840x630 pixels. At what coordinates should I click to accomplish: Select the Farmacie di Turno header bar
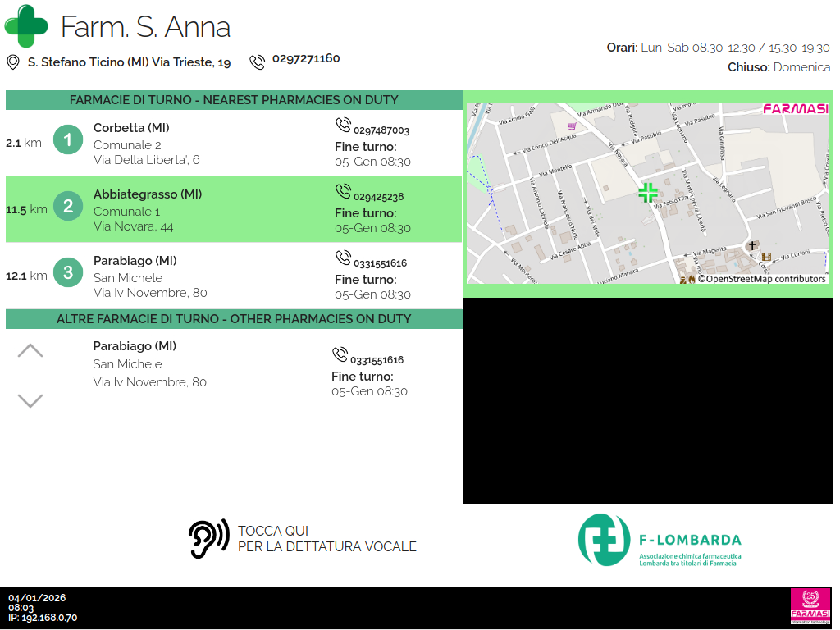(234, 100)
